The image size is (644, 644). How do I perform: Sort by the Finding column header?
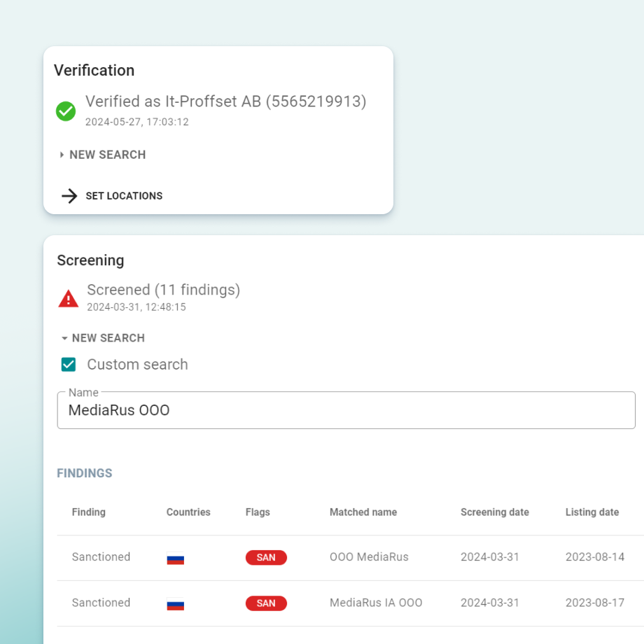89,512
